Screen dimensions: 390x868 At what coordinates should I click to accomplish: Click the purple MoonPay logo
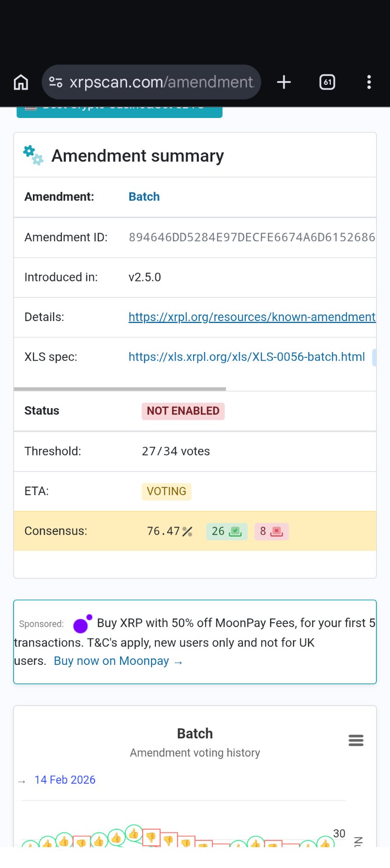82,624
